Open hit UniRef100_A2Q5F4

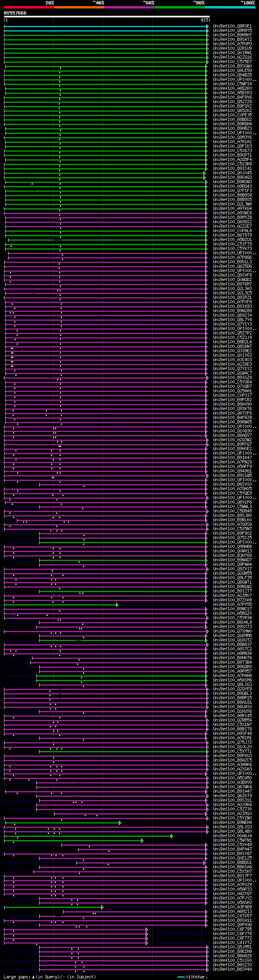coord(232,159)
